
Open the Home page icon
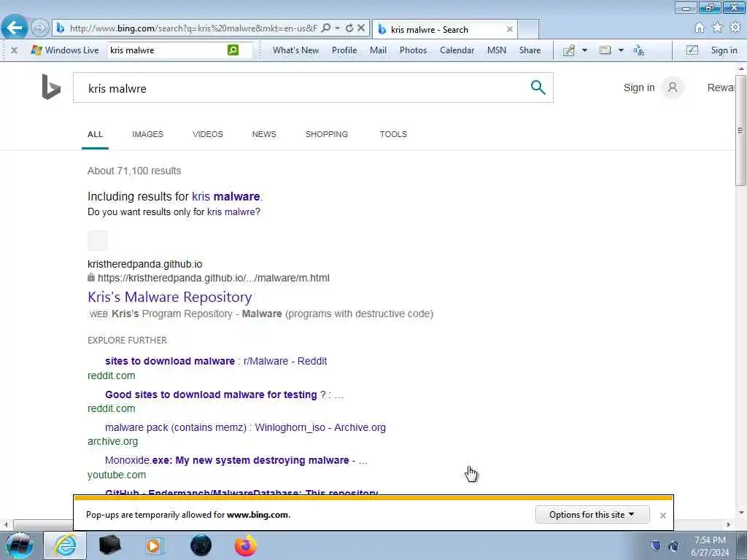(700, 28)
